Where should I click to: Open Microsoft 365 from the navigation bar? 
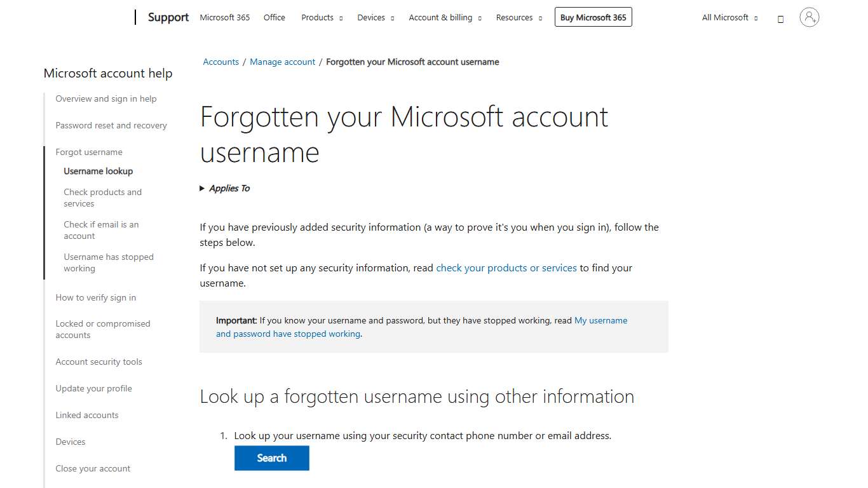[224, 18]
